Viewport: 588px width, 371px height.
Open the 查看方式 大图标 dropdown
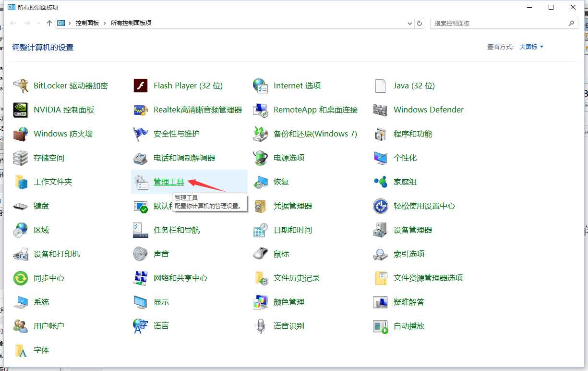point(531,47)
